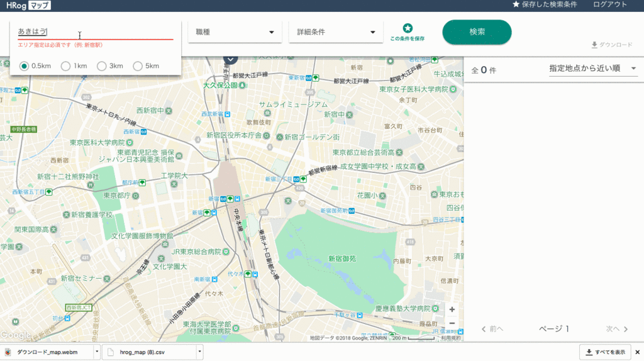
Task: Click the 大久保公園 park marker
Action: (x=242, y=86)
